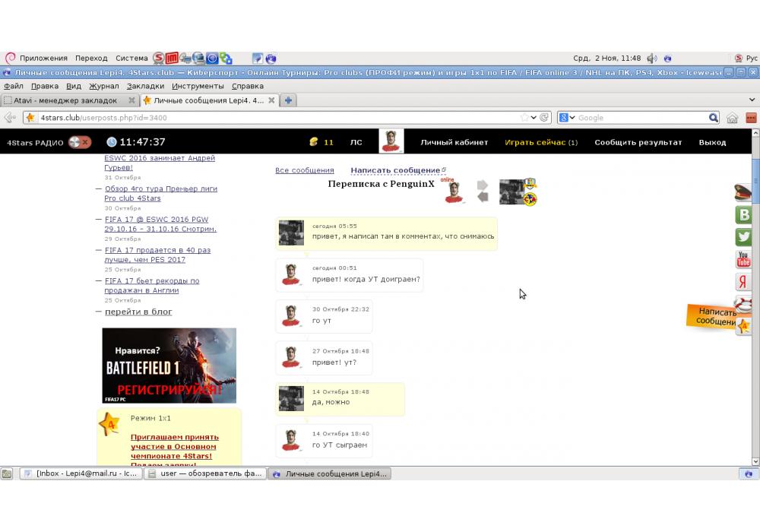Viewport: 760px width, 532px height.
Task: Open a new tab with plus icon
Action: coord(288,100)
